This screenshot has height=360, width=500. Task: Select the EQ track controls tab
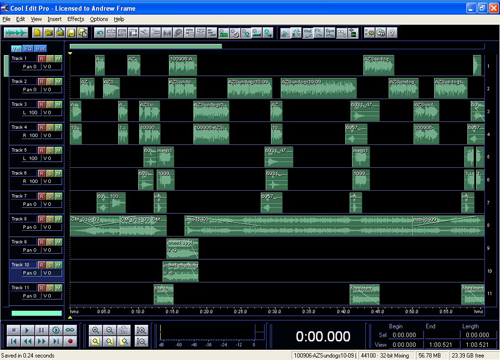click(28, 49)
